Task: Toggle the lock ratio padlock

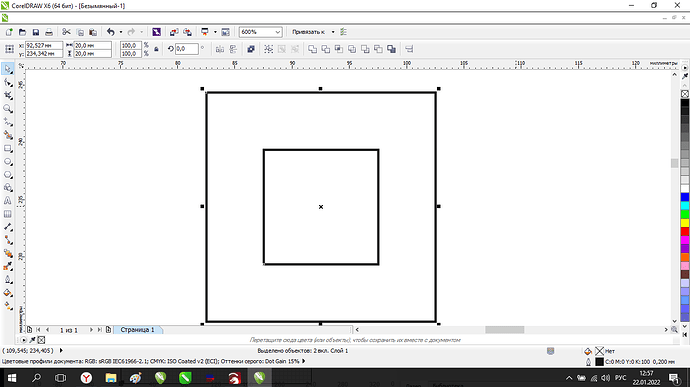Action: tap(156, 49)
